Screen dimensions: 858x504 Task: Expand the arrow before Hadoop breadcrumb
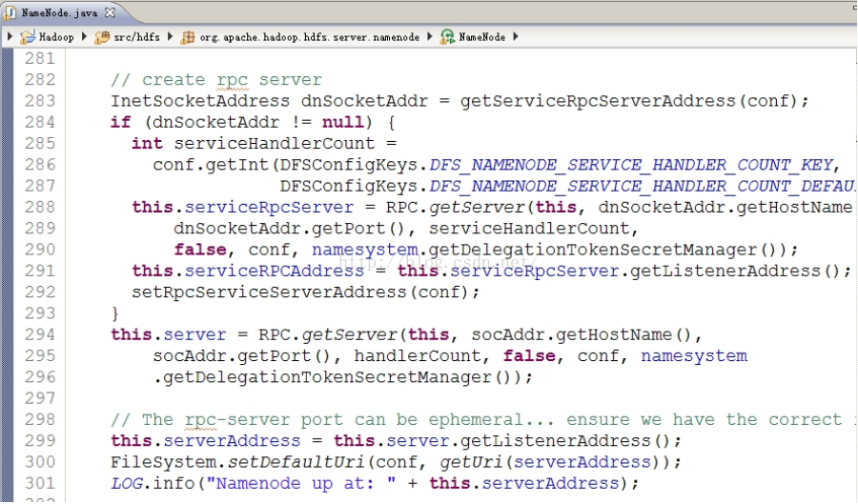[x=10, y=36]
